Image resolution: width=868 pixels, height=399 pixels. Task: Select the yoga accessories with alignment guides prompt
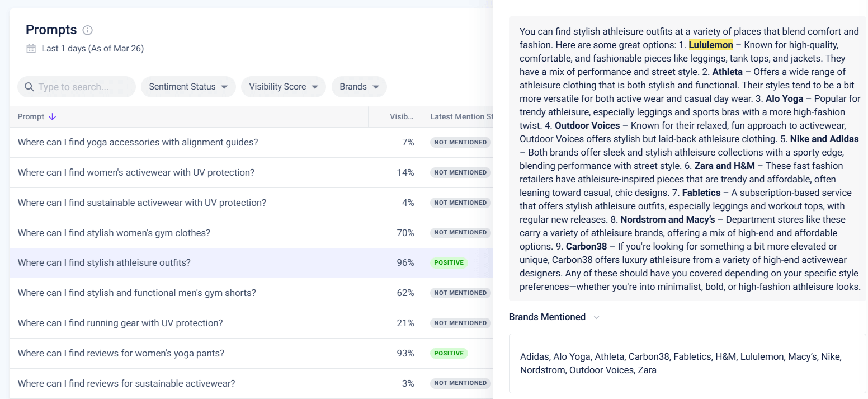(x=138, y=142)
